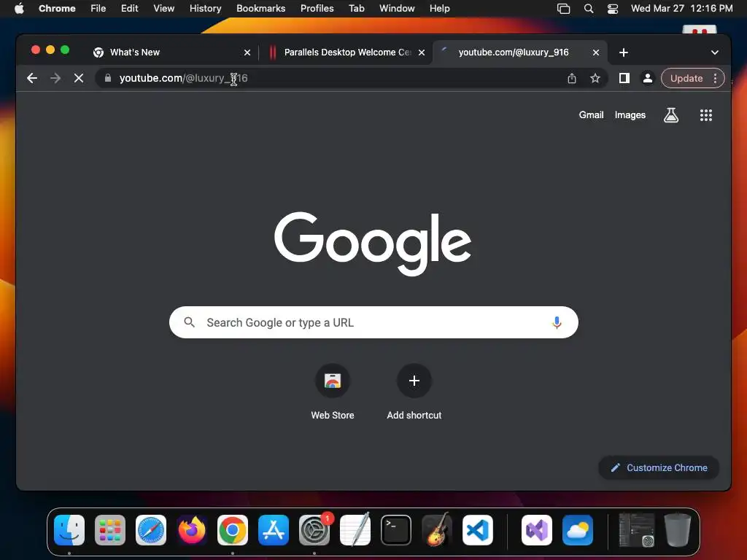Screen dimensions: 747x560
Task: Open Chrome from the Dock
Action: 233,530
